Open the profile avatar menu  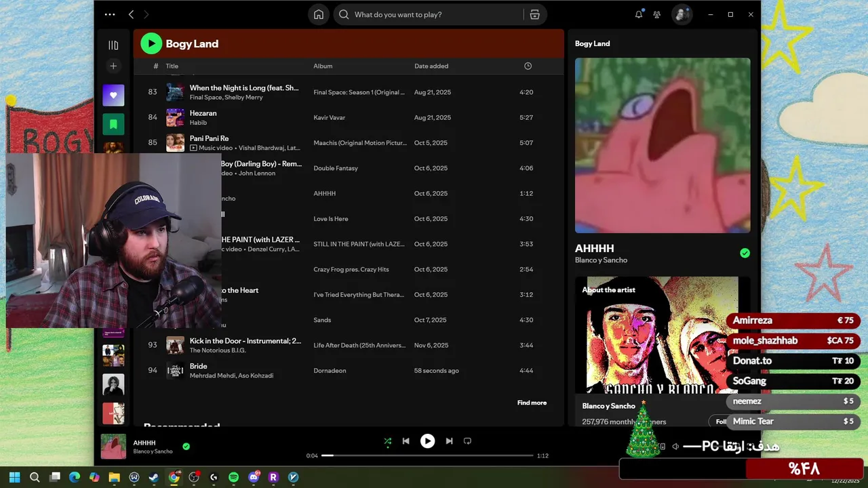(682, 14)
